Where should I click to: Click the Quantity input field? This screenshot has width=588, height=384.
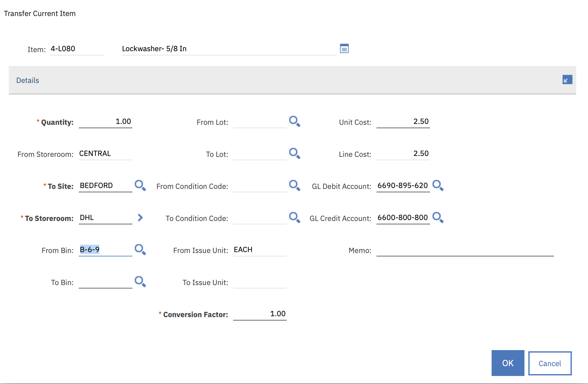coord(105,122)
